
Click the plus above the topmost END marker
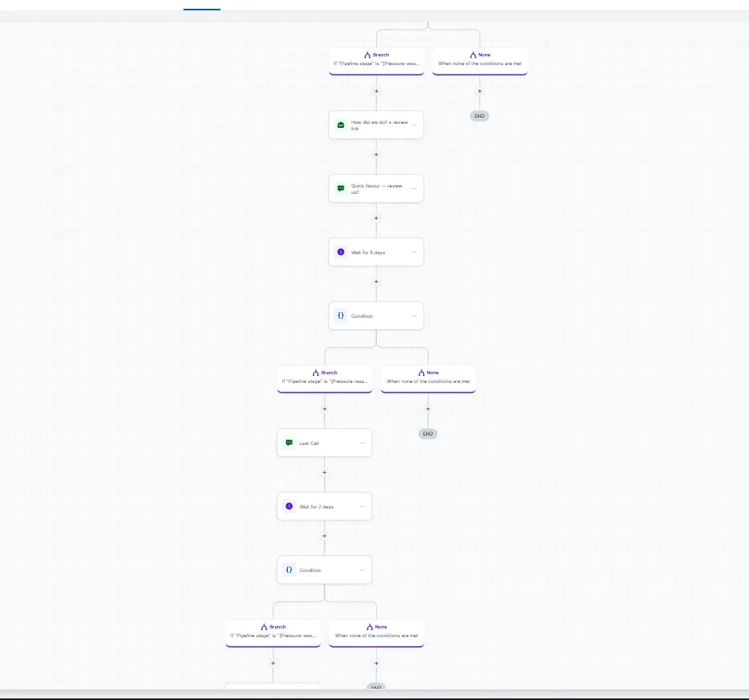click(x=479, y=91)
